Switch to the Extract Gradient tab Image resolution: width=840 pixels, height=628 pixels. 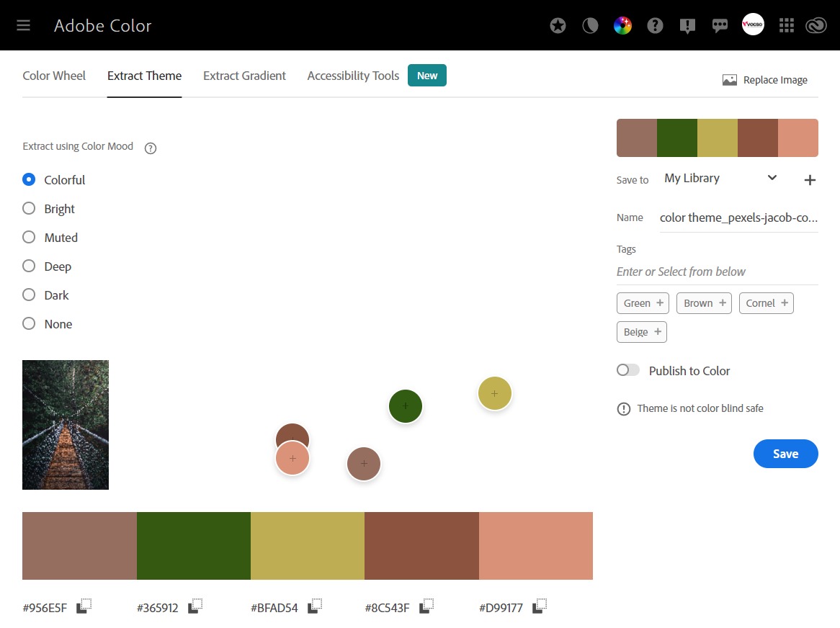click(x=244, y=76)
